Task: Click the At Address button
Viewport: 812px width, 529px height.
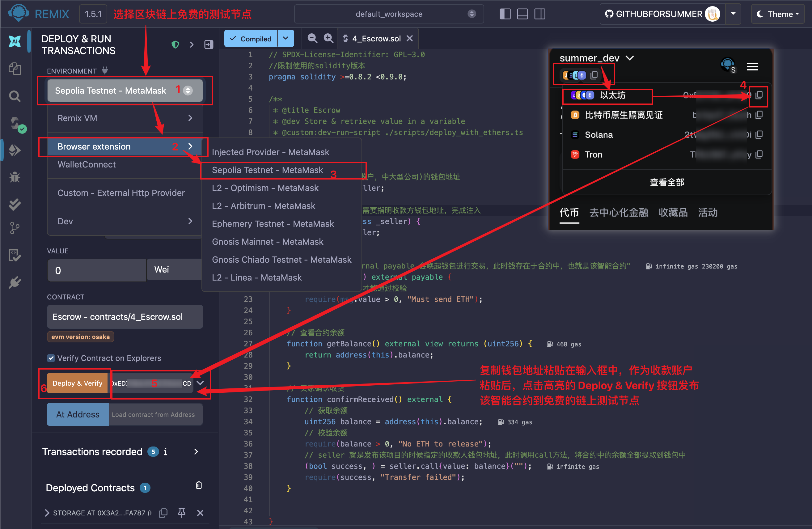Action: tap(78, 414)
